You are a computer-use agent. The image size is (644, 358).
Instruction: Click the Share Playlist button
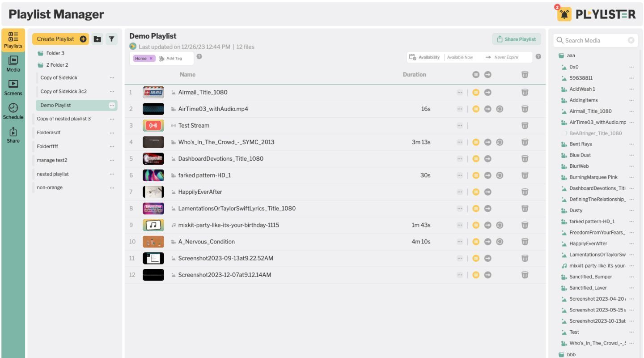tap(517, 39)
